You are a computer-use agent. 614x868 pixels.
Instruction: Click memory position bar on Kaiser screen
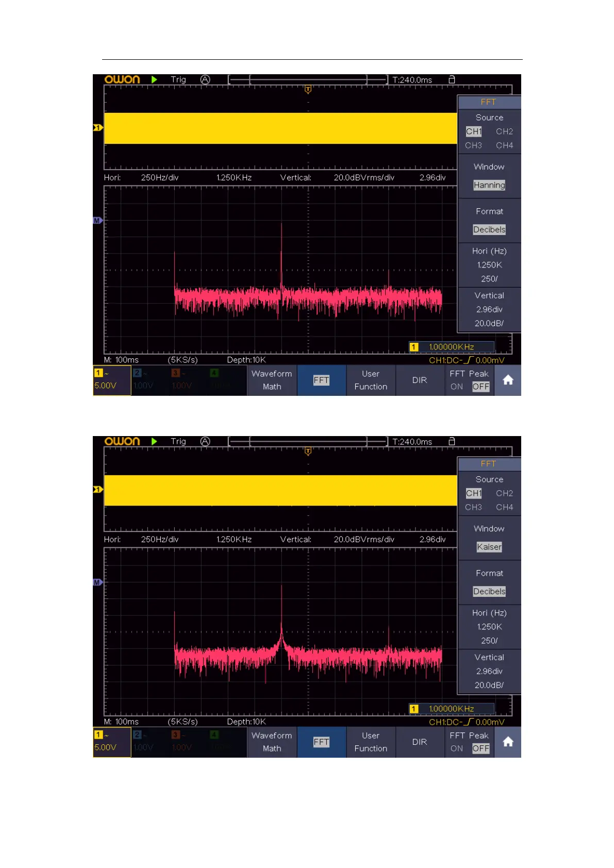308,442
